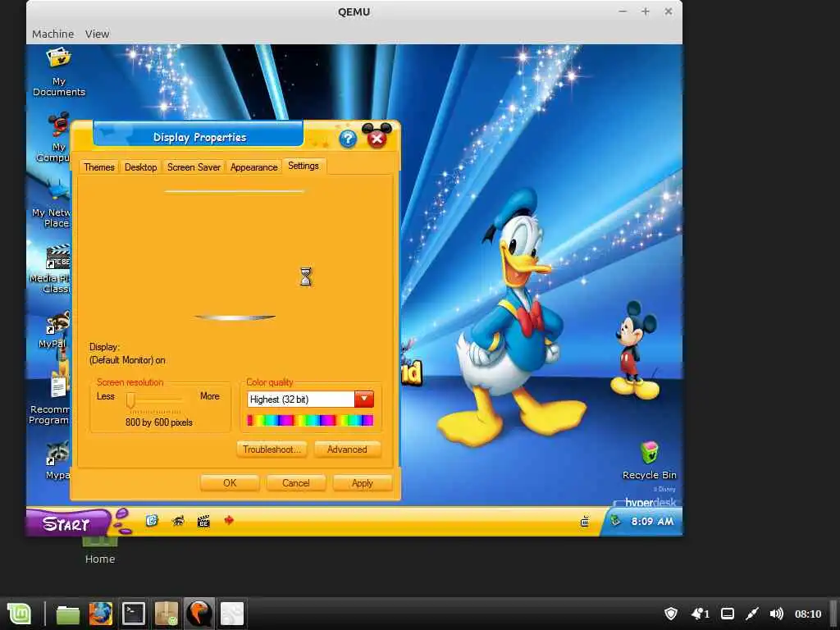Click the color spectrum preview bar
840x630 pixels.
310,421
